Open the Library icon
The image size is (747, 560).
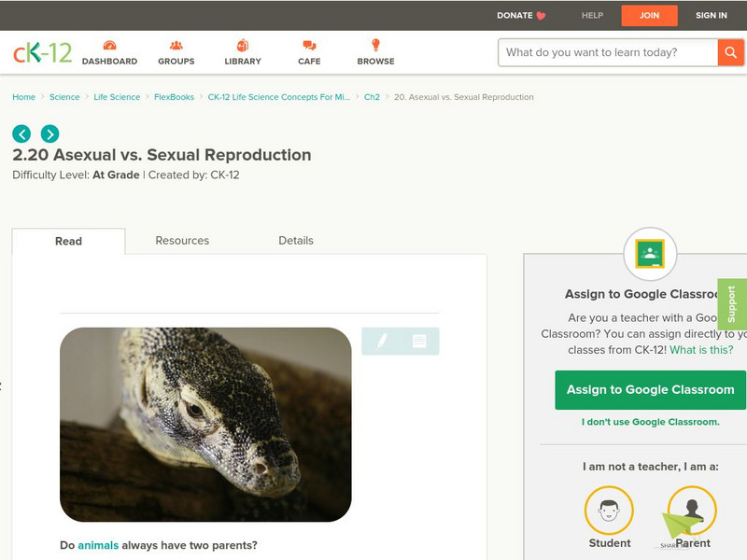pyautogui.click(x=243, y=46)
